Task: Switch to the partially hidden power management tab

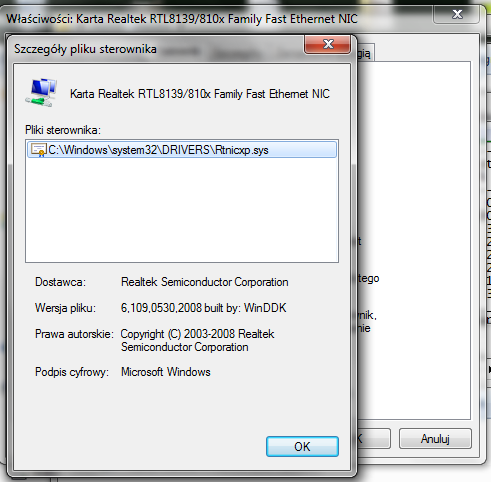Action: coord(365,53)
